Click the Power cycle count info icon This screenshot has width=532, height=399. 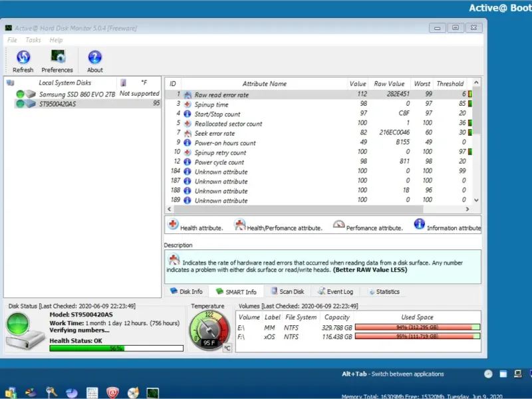click(x=188, y=162)
